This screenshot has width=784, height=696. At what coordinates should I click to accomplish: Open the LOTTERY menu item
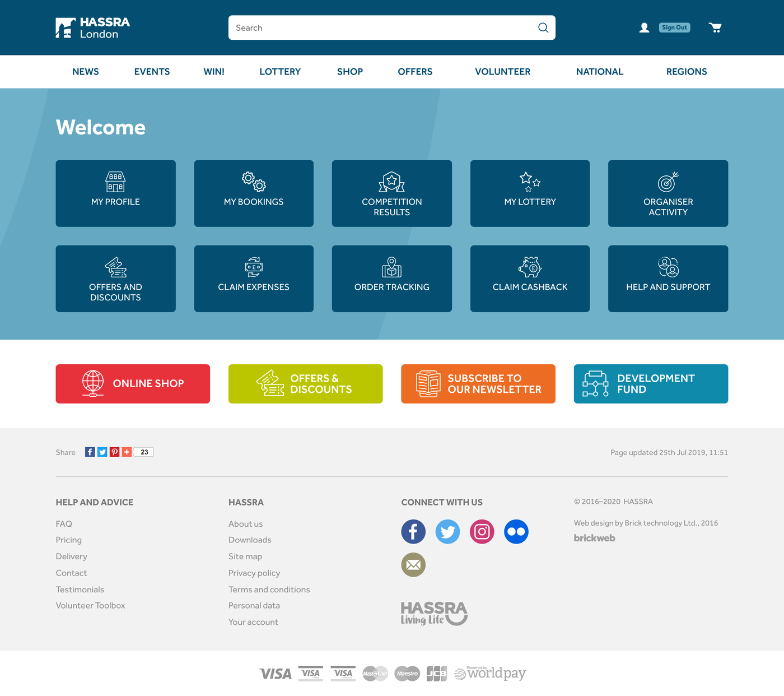pos(280,72)
